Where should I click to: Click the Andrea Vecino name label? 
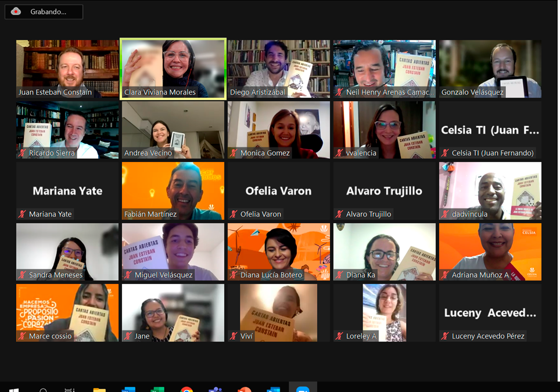pyautogui.click(x=148, y=153)
